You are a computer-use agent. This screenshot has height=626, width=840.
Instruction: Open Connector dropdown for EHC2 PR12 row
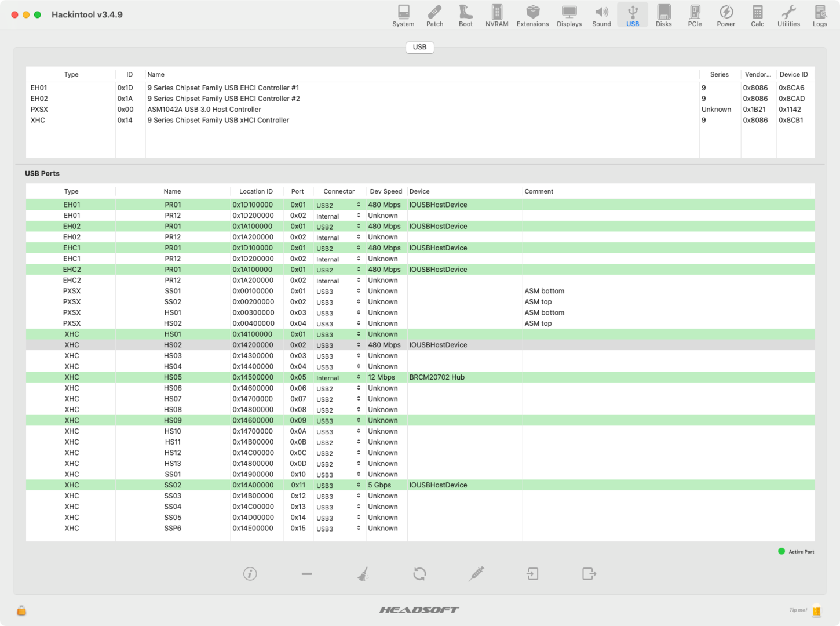pos(338,281)
